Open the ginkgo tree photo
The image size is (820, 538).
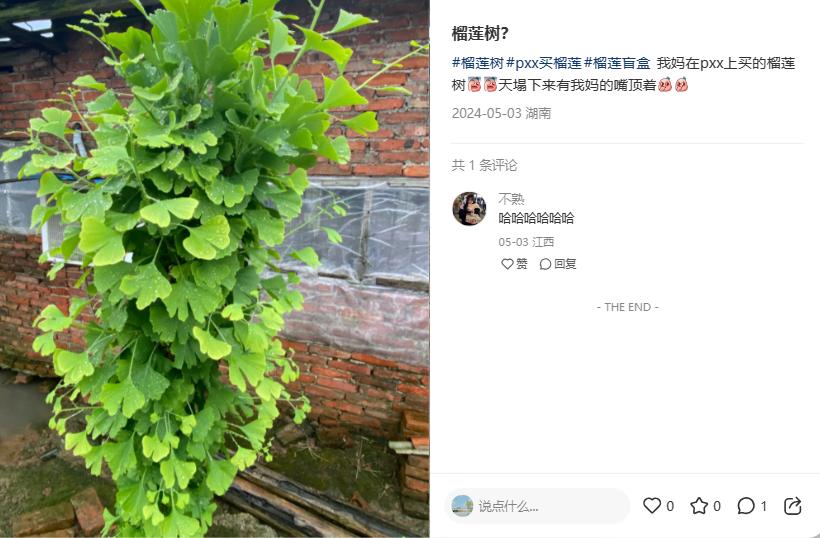214,269
